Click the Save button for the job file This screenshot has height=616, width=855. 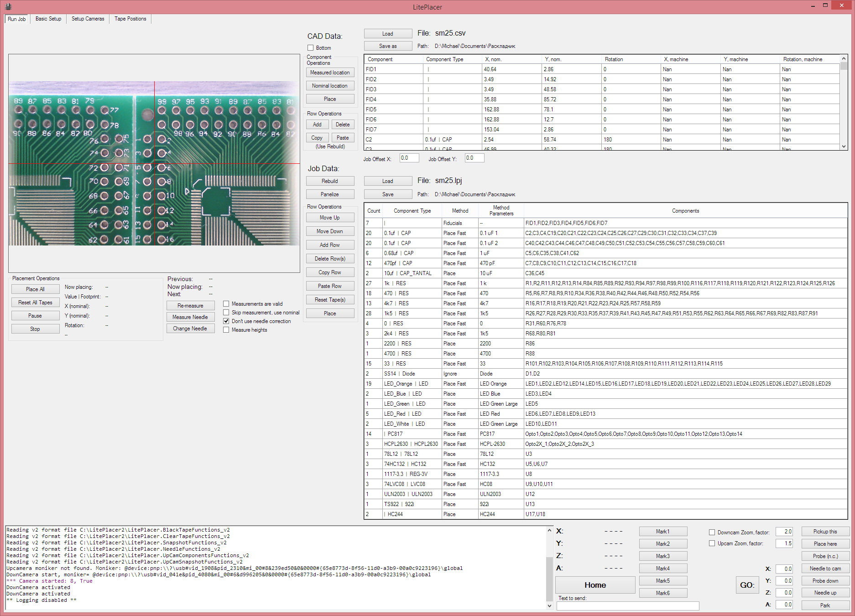(388, 194)
